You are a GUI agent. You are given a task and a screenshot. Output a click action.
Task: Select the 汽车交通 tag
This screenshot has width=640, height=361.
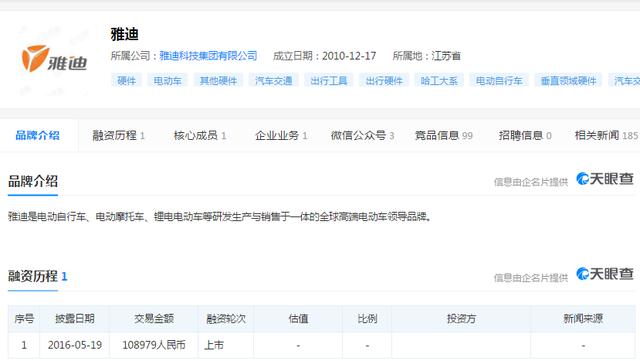273,80
